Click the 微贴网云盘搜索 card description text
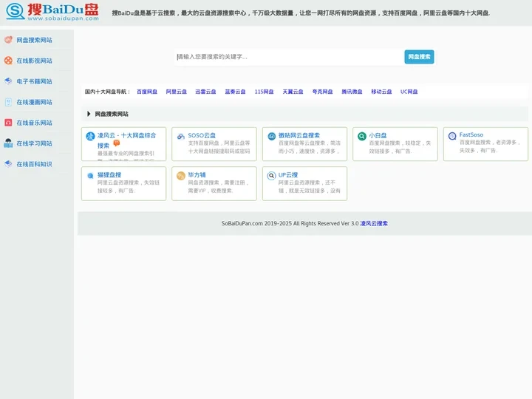Screen dimensions: 532x399 click(310, 147)
